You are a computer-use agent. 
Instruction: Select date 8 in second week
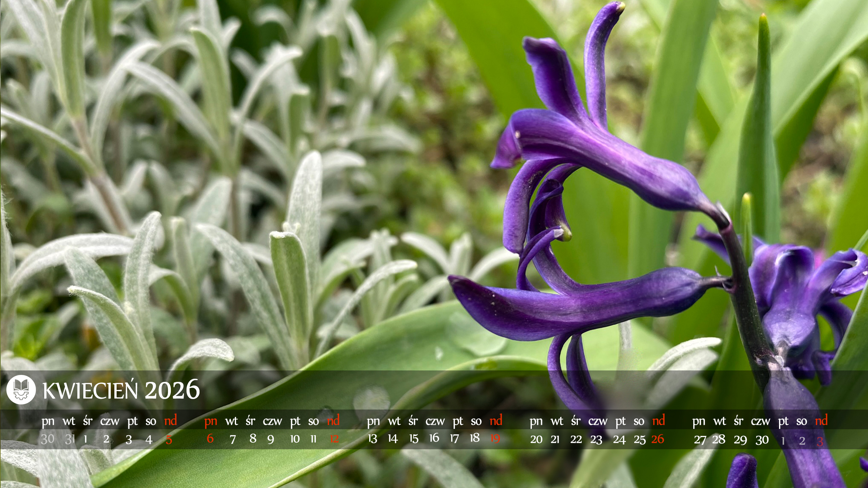pos(253,438)
